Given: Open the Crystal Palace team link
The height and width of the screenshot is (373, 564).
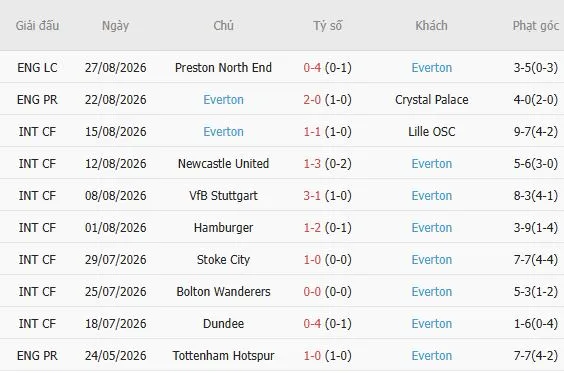Looking at the screenshot, I should [432, 100].
